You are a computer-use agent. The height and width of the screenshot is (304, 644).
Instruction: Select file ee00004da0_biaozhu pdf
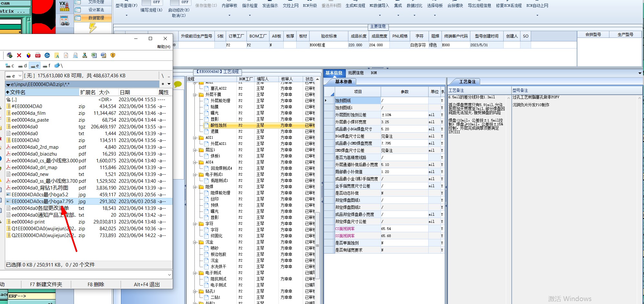click(x=89, y=154)
